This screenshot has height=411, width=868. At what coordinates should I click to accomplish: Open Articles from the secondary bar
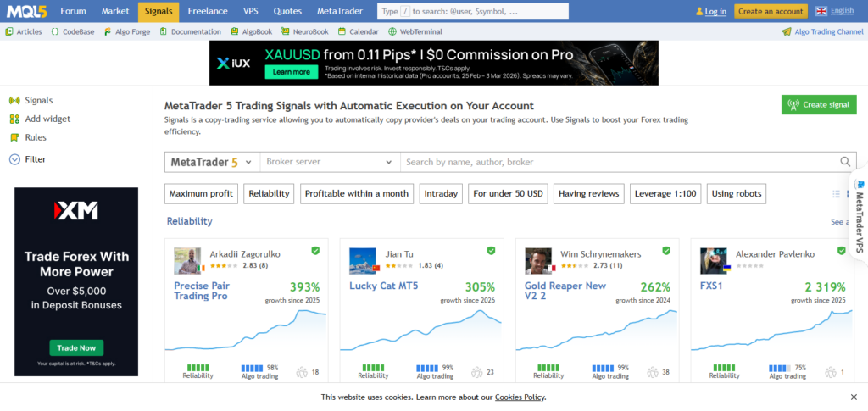[24, 31]
